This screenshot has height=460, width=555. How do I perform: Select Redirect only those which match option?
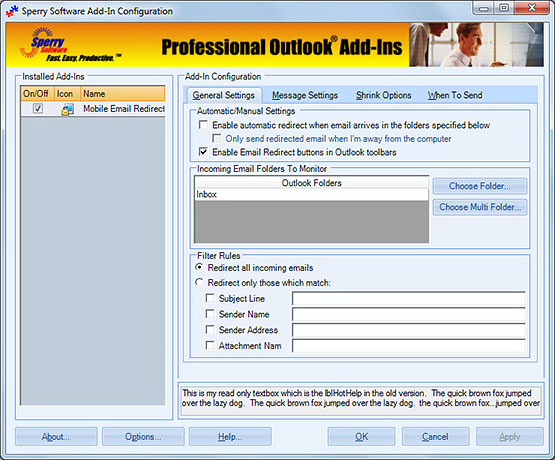coord(199,282)
